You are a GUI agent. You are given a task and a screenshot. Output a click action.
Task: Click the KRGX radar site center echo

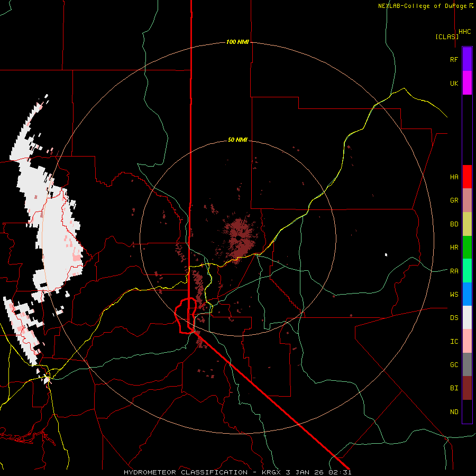(239, 239)
